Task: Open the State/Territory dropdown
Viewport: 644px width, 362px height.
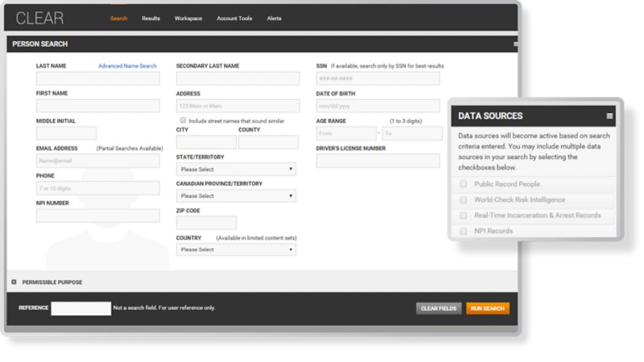Action: (x=236, y=169)
